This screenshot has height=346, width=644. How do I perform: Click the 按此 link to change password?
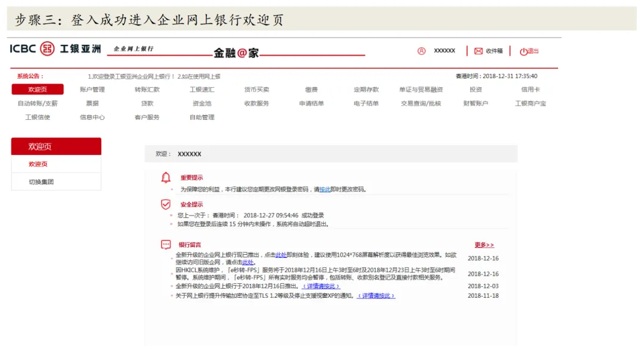(325, 190)
